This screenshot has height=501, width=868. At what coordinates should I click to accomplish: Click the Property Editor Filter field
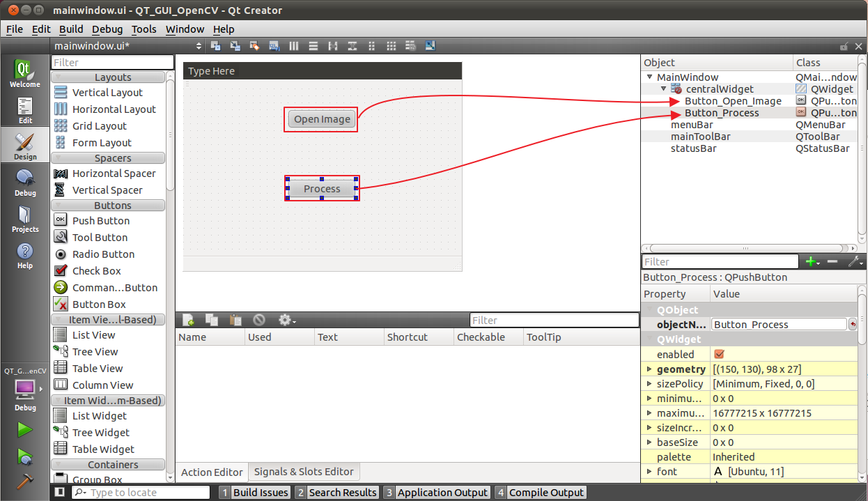(x=720, y=262)
